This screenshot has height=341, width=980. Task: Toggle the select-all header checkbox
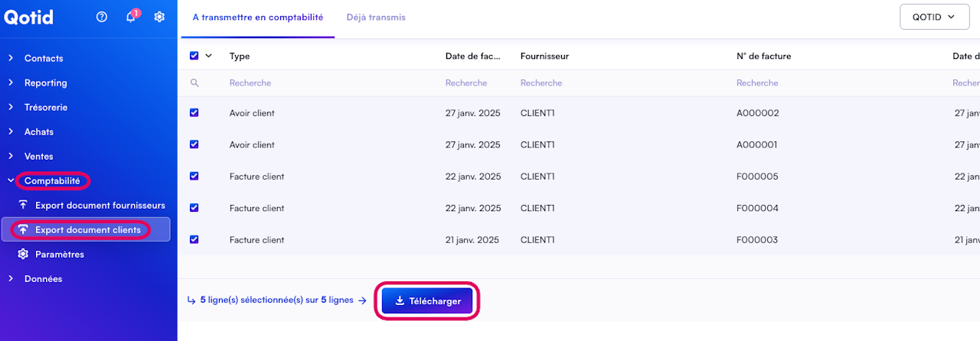(x=194, y=56)
